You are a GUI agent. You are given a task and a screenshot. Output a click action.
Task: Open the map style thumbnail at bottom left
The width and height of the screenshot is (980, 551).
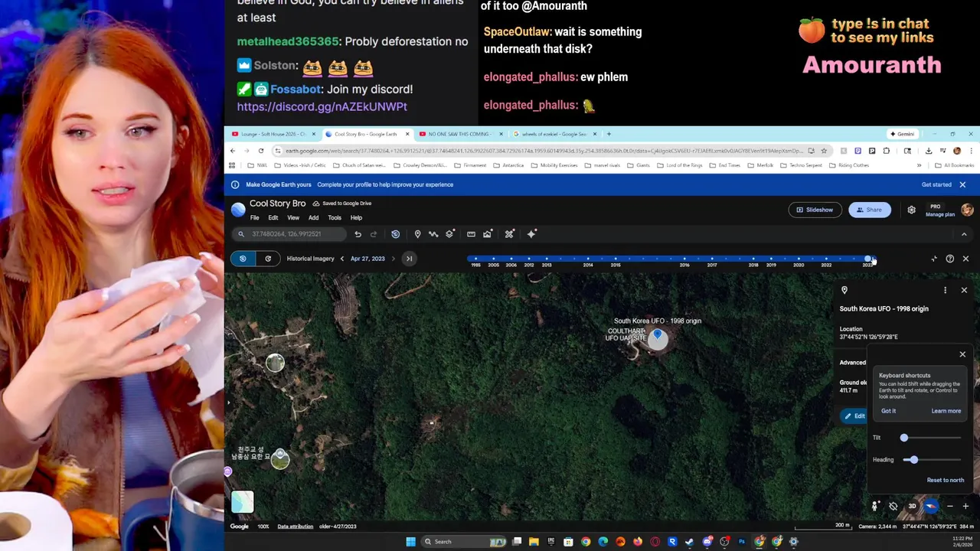point(242,501)
